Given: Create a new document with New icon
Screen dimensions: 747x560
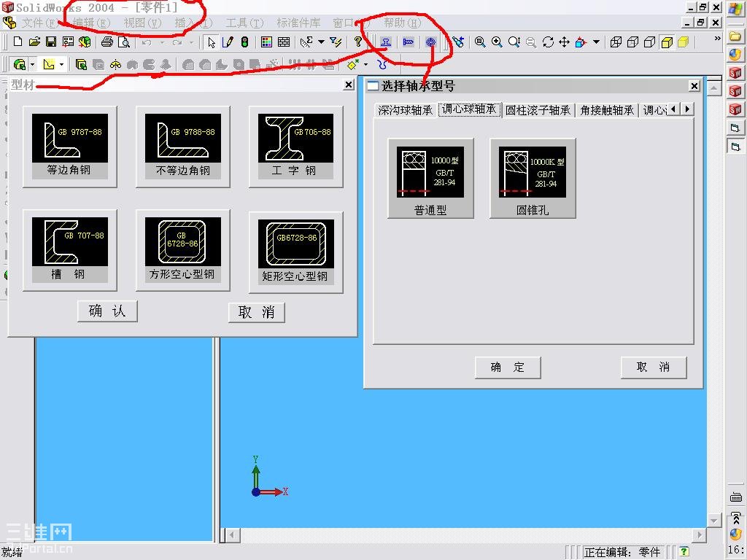Looking at the screenshot, I should pos(18,42).
